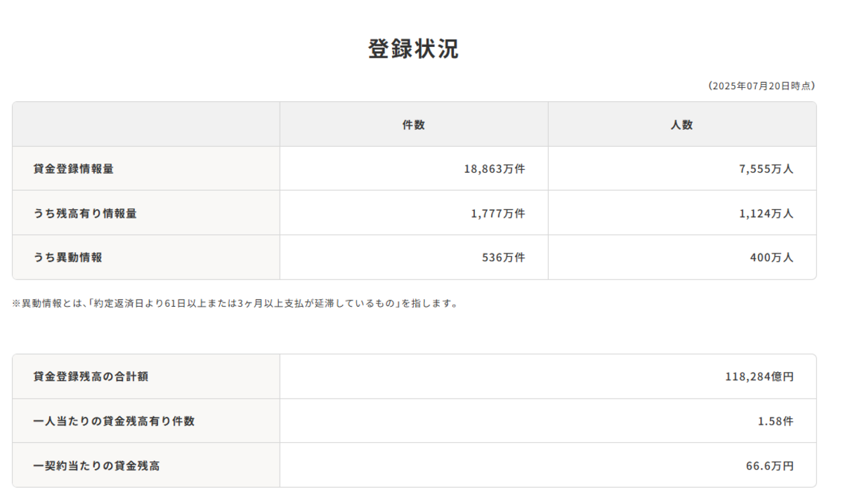Image resolution: width=843 pixels, height=504 pixels.
Task: Click the 登録状況 page heading
Action: (413, 49)
